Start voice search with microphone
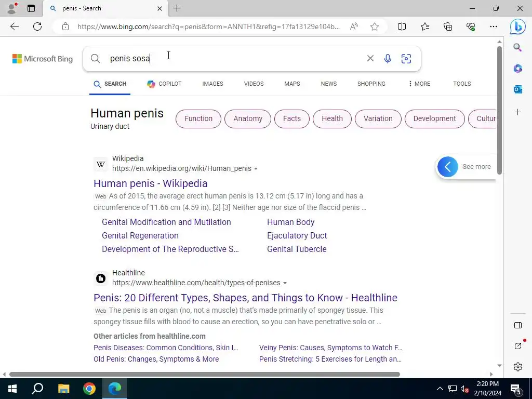The image size is (532, 399). (x=388, y=58)
